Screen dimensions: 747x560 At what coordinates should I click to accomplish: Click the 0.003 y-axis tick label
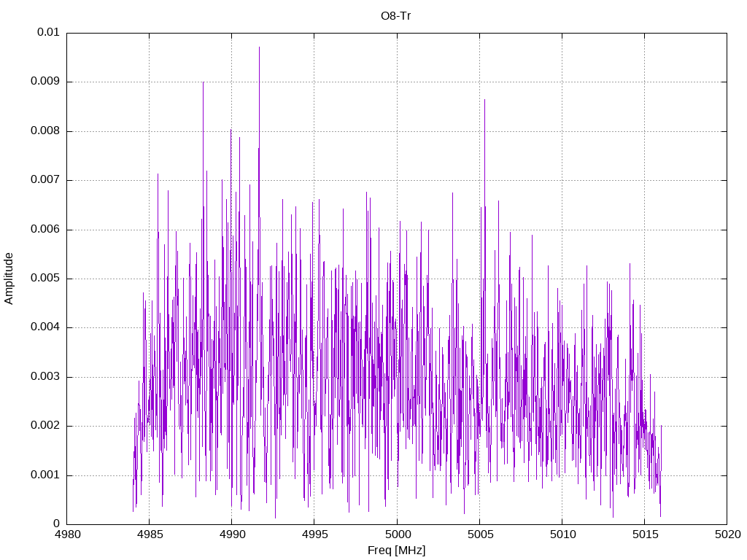45,377
